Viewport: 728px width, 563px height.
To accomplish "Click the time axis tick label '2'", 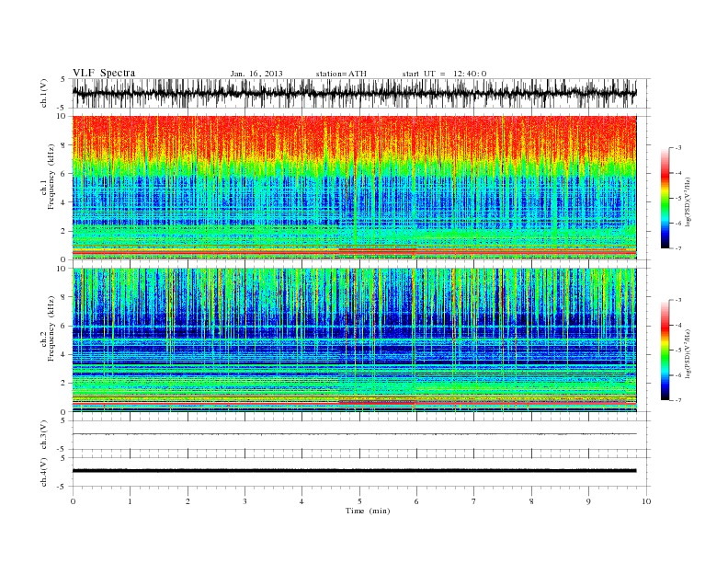I will [x=188, y=501].
